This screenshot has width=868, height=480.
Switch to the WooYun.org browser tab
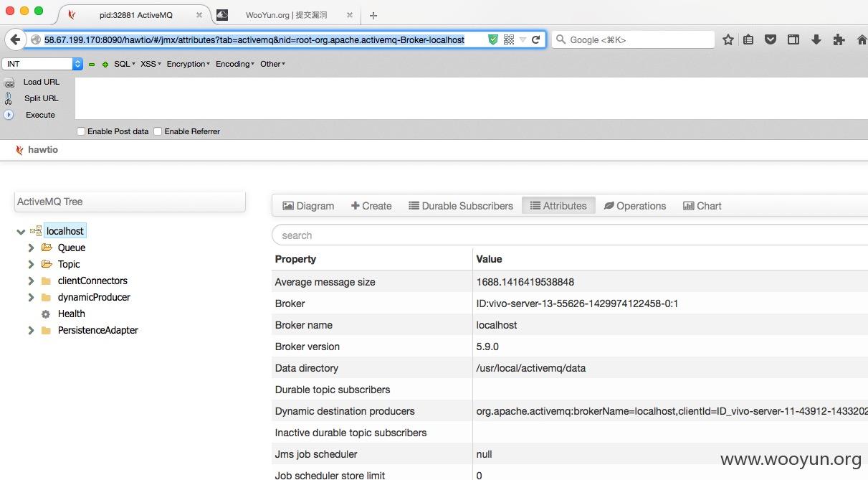pyautogui.click(x=285, y=15)
